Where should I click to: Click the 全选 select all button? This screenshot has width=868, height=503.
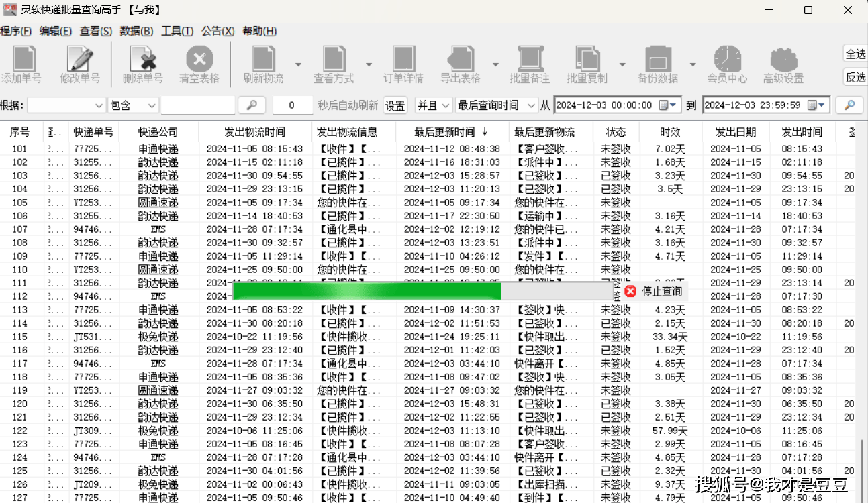pyautogui.click(x=855, y=54)
